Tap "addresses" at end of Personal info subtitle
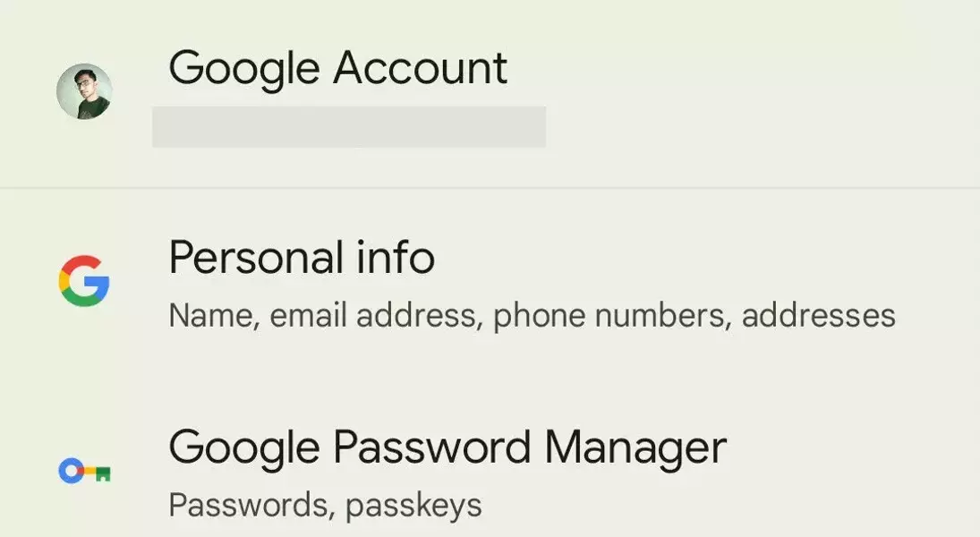The image size is (980, 537). 818,315
